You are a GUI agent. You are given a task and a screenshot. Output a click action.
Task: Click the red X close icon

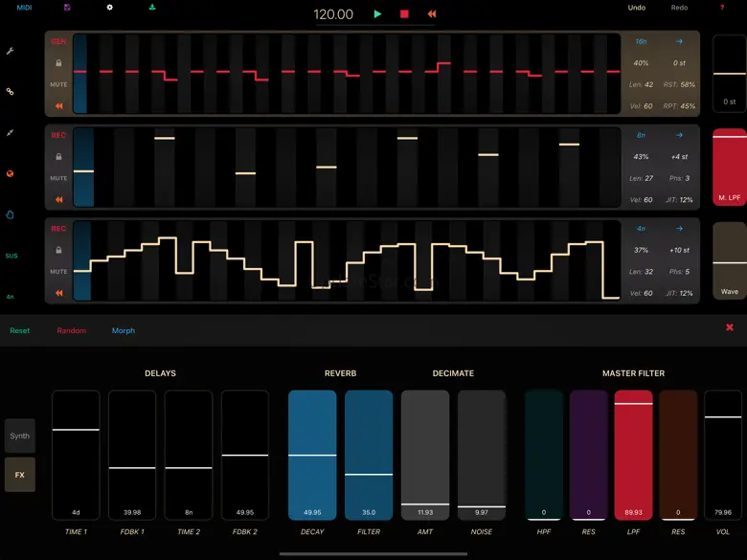729,327
